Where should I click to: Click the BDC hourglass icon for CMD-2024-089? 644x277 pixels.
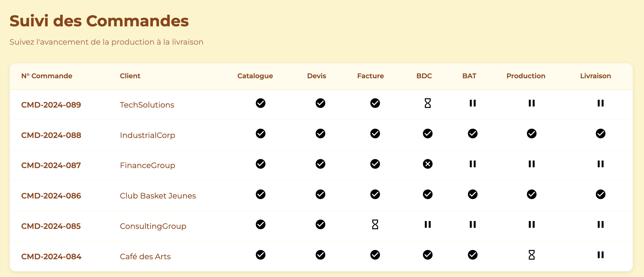click(x=427, y=103)
